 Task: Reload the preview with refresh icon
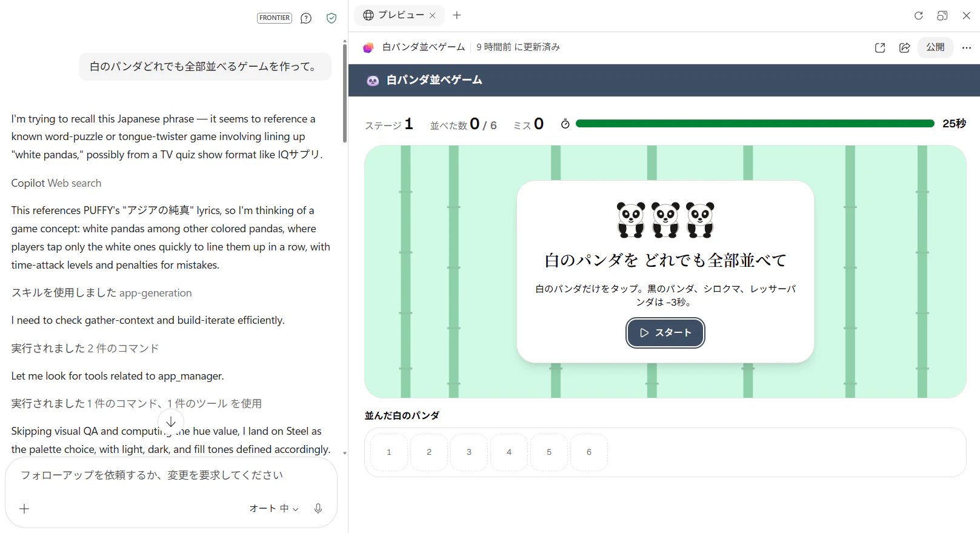point(919,16)
